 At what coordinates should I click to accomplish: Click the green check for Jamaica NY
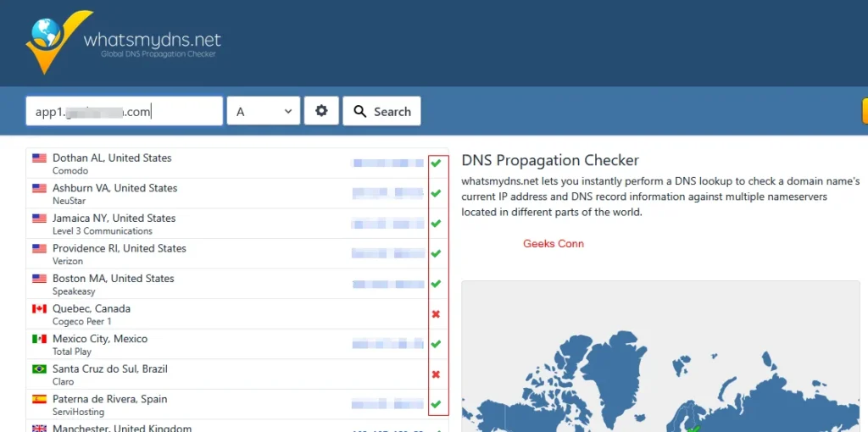[x=437, y=224]
